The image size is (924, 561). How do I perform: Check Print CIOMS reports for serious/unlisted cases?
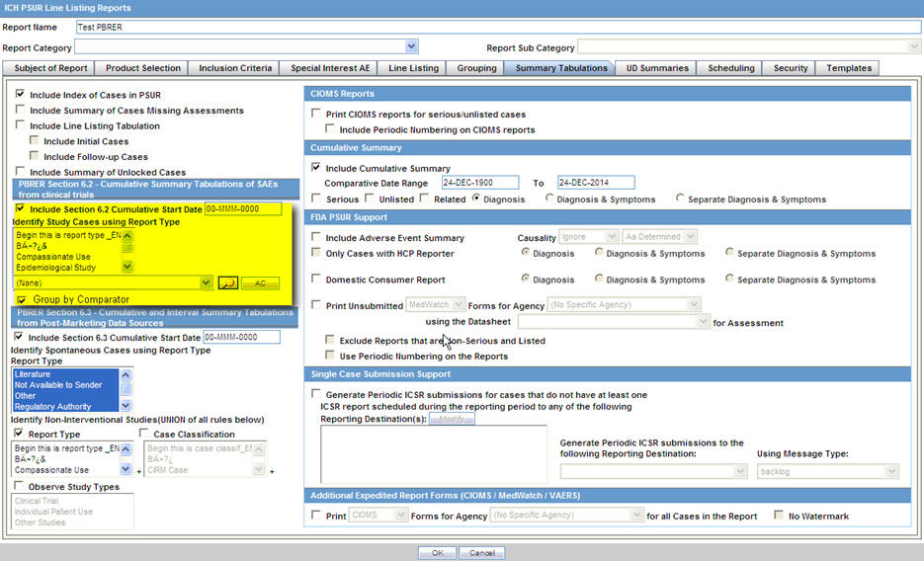(x=316, y=113)
